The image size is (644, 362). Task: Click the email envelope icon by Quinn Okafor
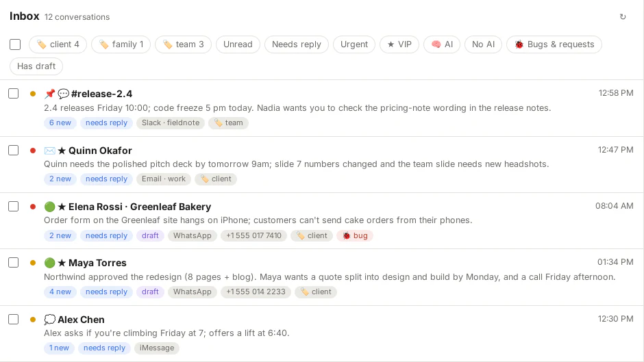(50, 151)
